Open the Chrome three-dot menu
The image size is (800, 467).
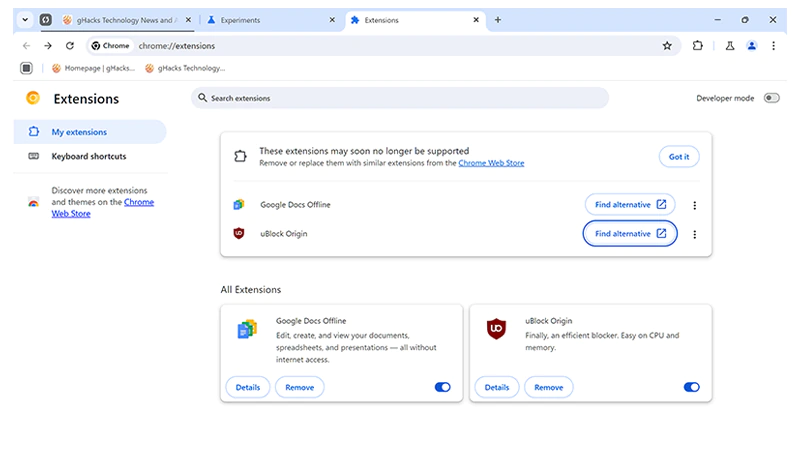coord(773,46)
